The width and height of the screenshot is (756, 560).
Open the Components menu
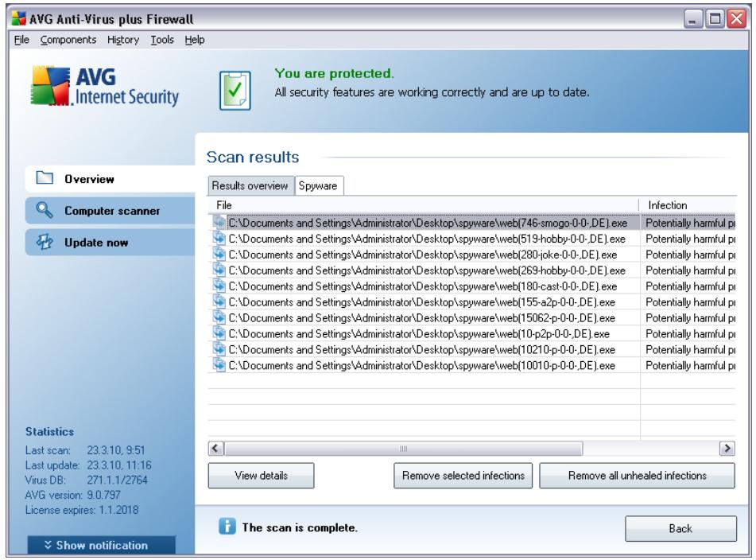pyautogui.click(x=68, y=40)
